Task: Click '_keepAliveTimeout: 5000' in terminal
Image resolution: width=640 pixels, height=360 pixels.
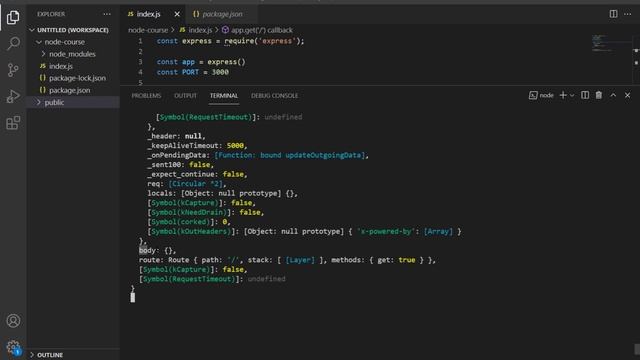Action: pyautogui.click(x=198, y=145)
